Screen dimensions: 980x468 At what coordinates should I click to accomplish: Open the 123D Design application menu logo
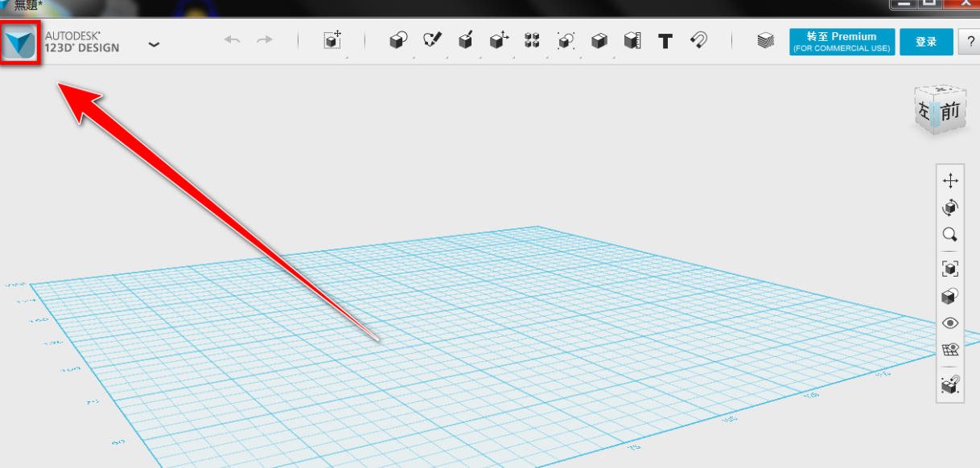(x=19, y=42)
